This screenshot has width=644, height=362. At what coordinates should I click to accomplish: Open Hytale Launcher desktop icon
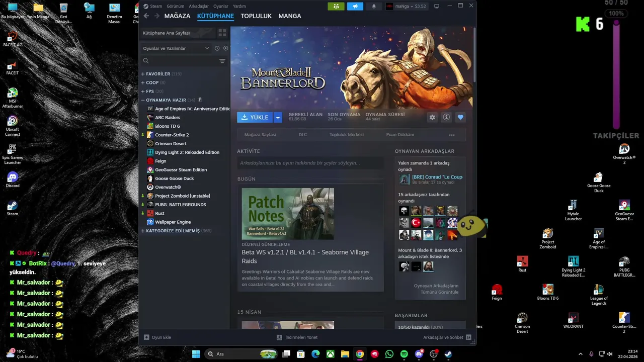573,210
